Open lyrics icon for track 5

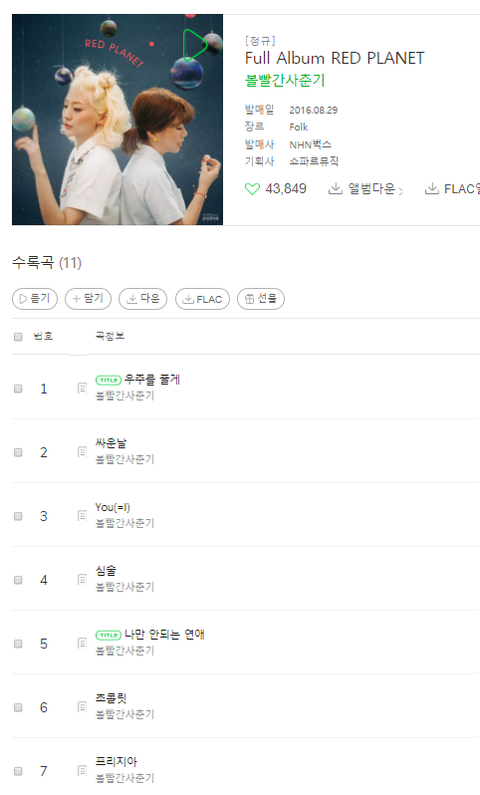tap(82, 643)
